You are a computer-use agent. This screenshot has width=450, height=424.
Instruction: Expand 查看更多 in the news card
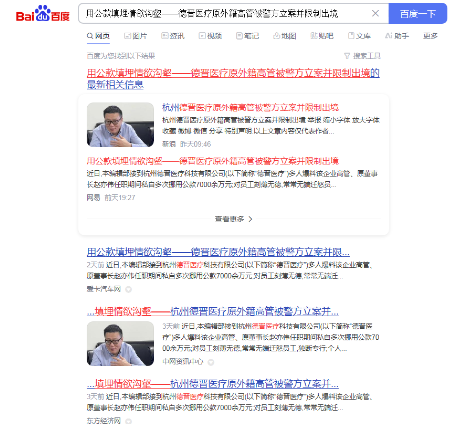pyautogui.click(x=233, y=219)
